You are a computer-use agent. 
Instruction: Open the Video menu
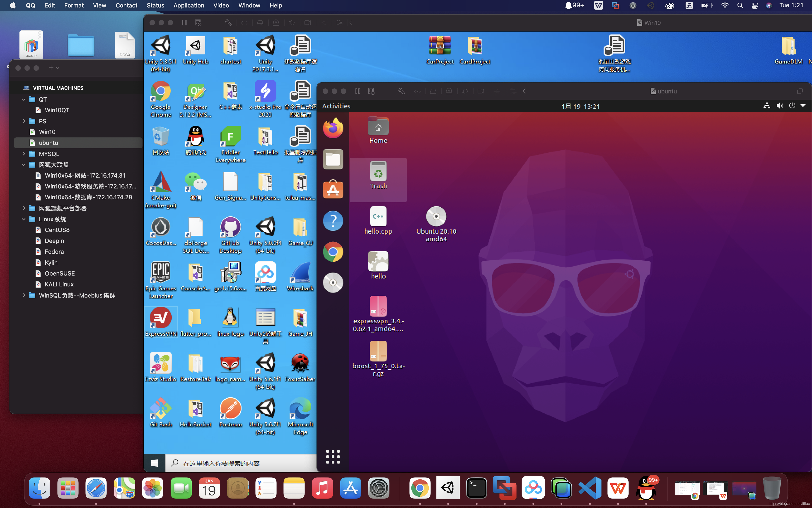click(221, 5)
